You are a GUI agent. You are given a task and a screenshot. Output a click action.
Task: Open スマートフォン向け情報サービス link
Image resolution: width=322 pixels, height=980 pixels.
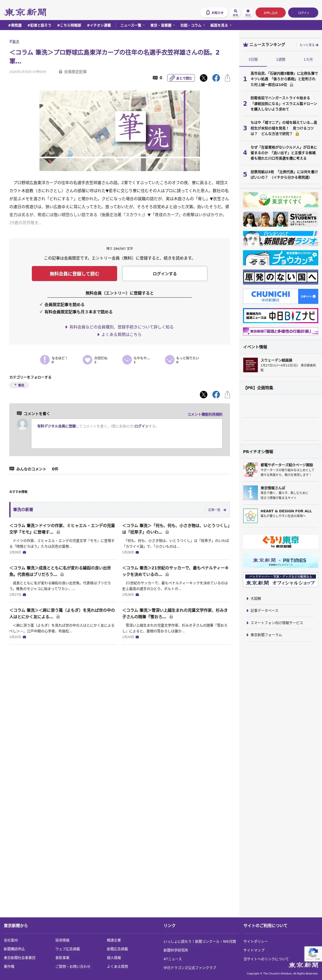276,623
